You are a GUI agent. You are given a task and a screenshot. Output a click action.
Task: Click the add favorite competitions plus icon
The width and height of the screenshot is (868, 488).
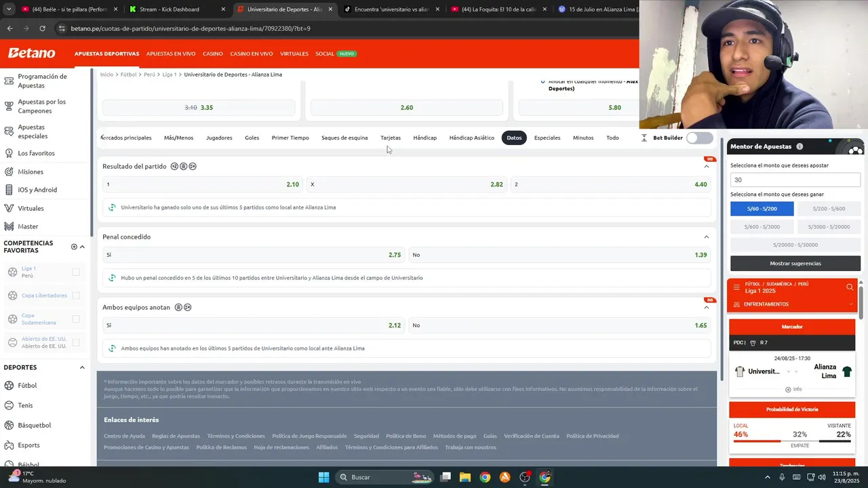pos(74,247)
